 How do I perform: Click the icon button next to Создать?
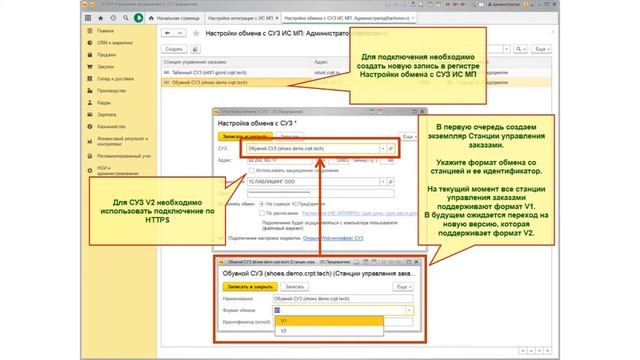pyautogui.click(x=195, y=49)
